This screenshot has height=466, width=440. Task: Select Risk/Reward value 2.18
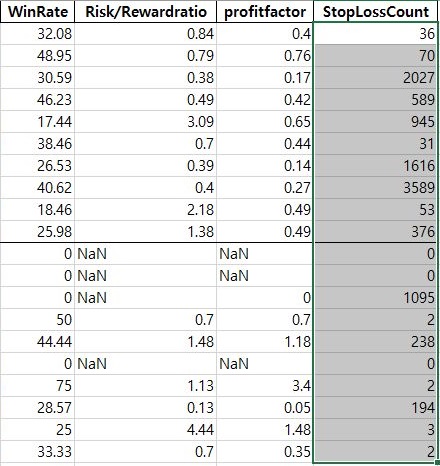[146, 210]
